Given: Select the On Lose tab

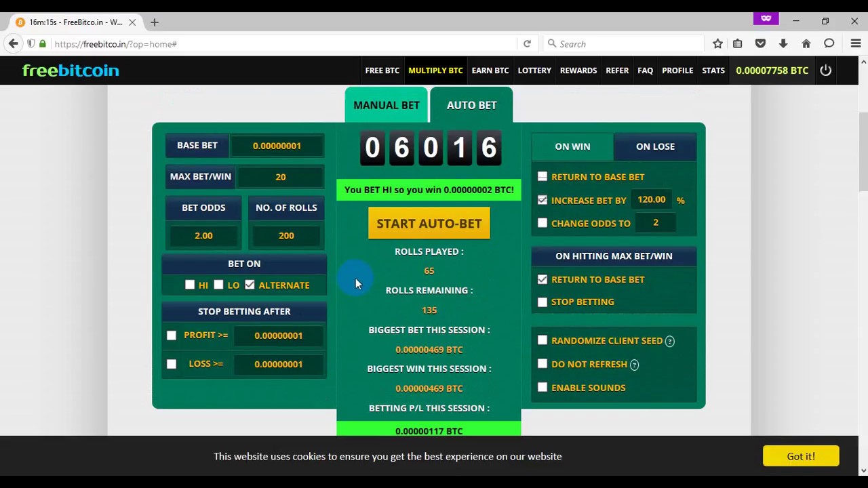Looking at the screenshot, I should click(x=655, y=146).
